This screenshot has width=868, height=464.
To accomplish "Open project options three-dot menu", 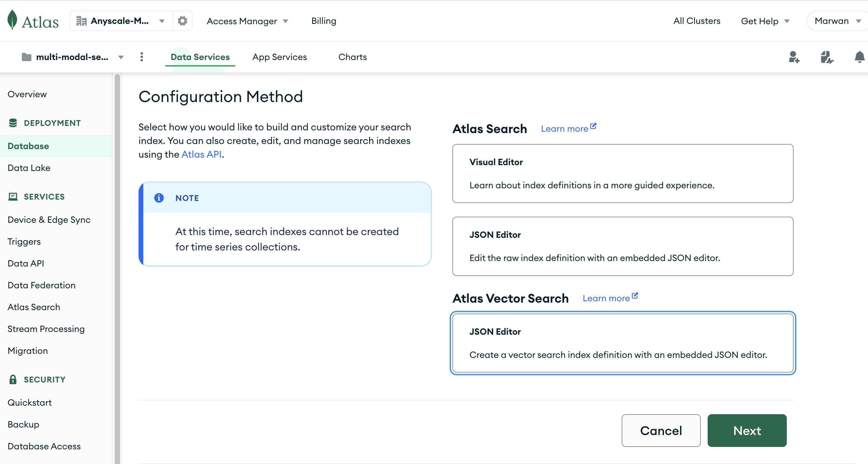I will 142,57.
